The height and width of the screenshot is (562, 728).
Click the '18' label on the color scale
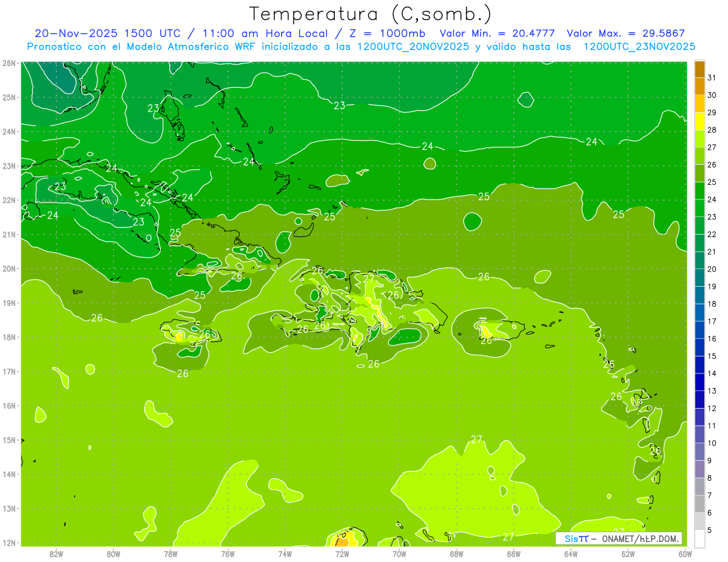tap(712, 304)
